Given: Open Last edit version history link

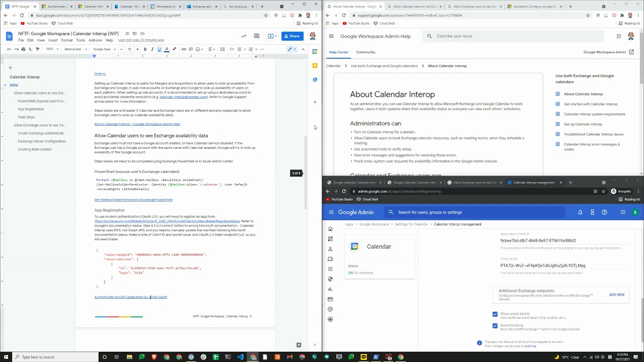Looking at the screenshot, I should pyautogui.click(x=141, y=40).
